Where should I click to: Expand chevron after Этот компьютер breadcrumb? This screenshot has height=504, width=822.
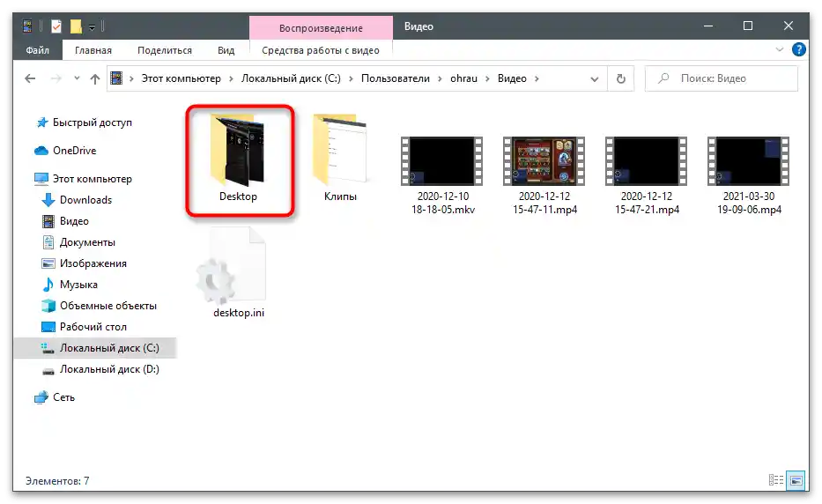click(x=231, y=78)
